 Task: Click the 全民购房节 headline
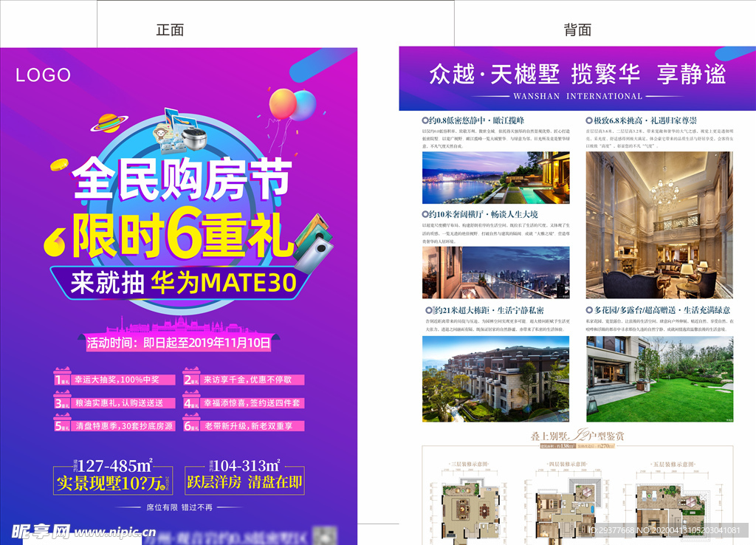click(x=182, y=179)
